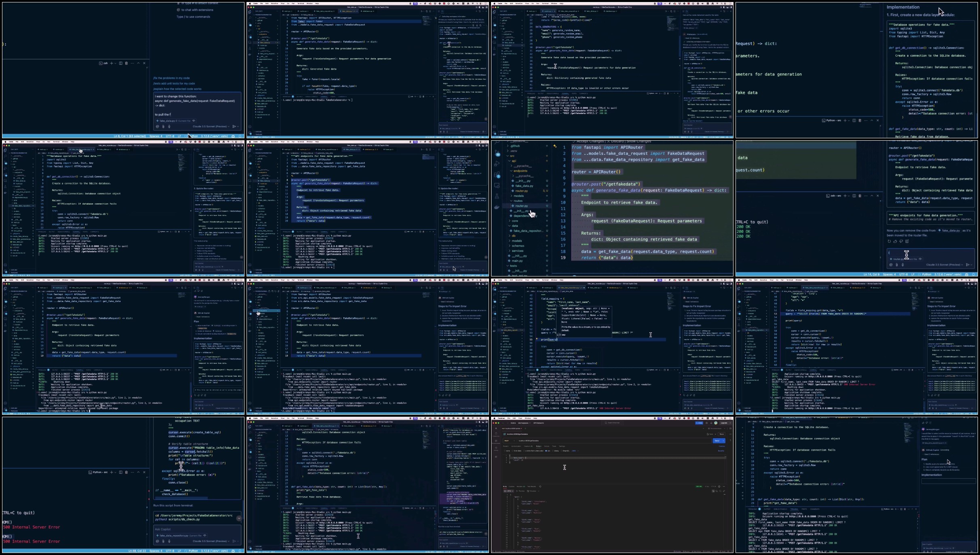Kill the 'zsh - src' terminal with trash icon
This screenshot has height=555, width=980.
[x=860, y=196]
